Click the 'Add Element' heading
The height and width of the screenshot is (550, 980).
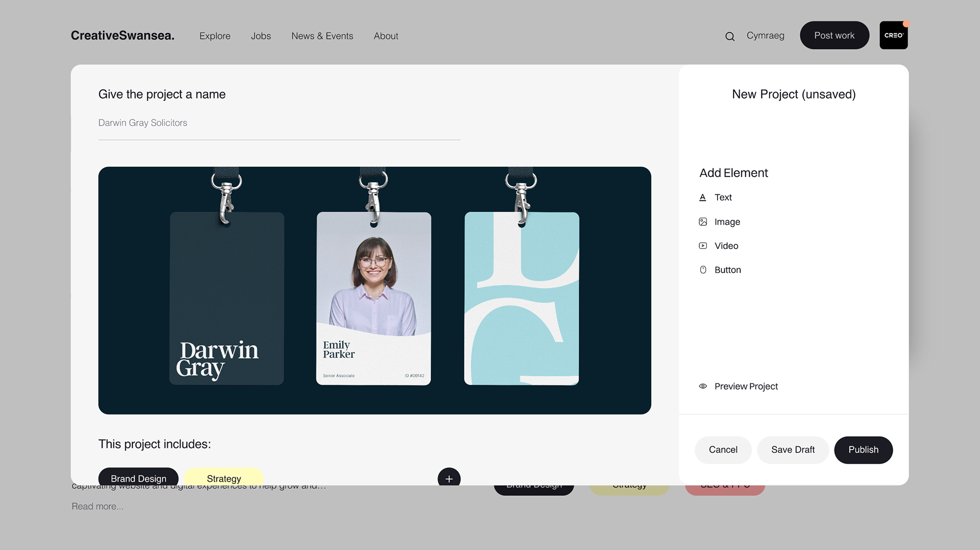[x=733, y=173]
